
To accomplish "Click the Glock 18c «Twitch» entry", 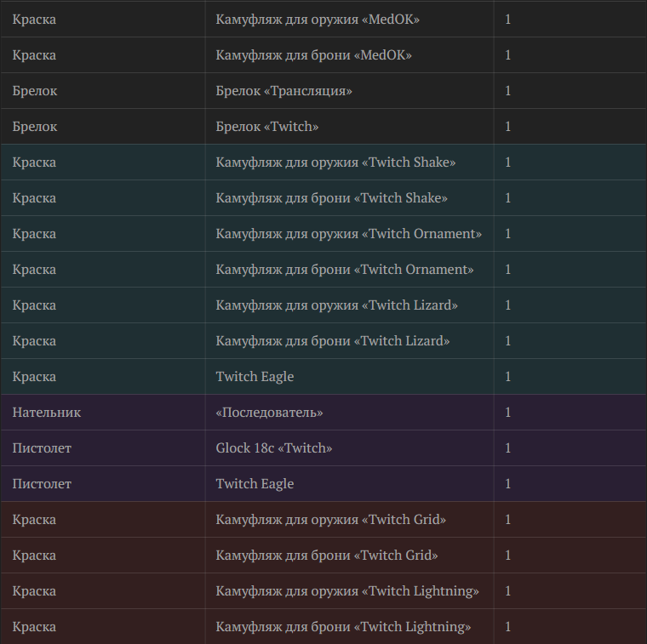I will (x=274, y=448).
